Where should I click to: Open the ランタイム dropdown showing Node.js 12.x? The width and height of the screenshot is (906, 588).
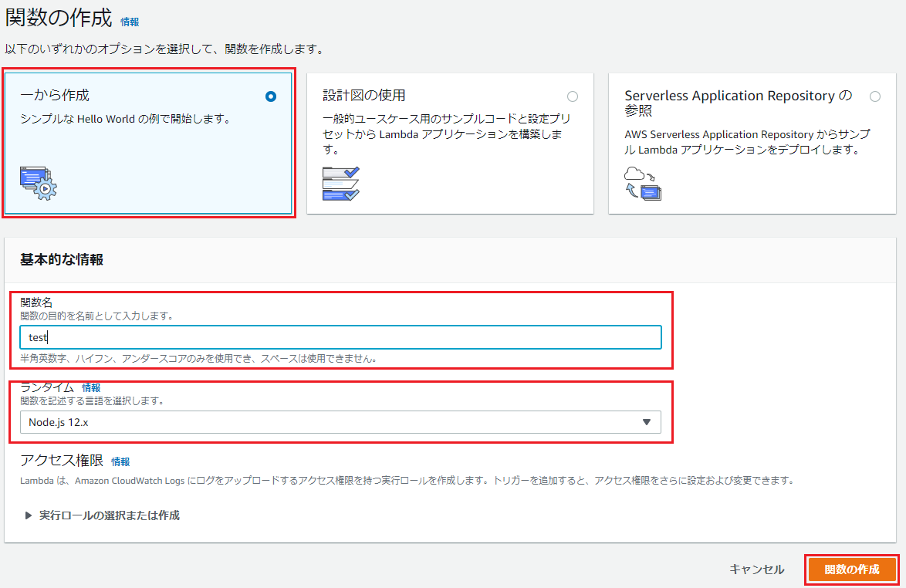pos(340,422)
